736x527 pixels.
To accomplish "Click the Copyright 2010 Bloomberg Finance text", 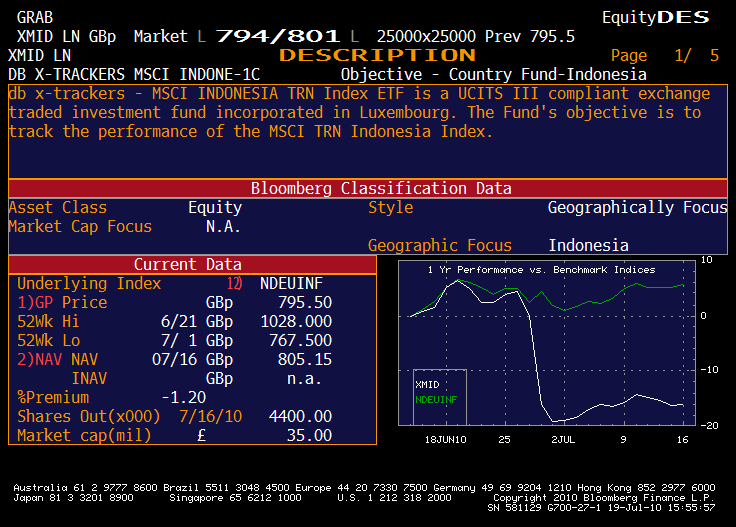I will click(604, 498).
